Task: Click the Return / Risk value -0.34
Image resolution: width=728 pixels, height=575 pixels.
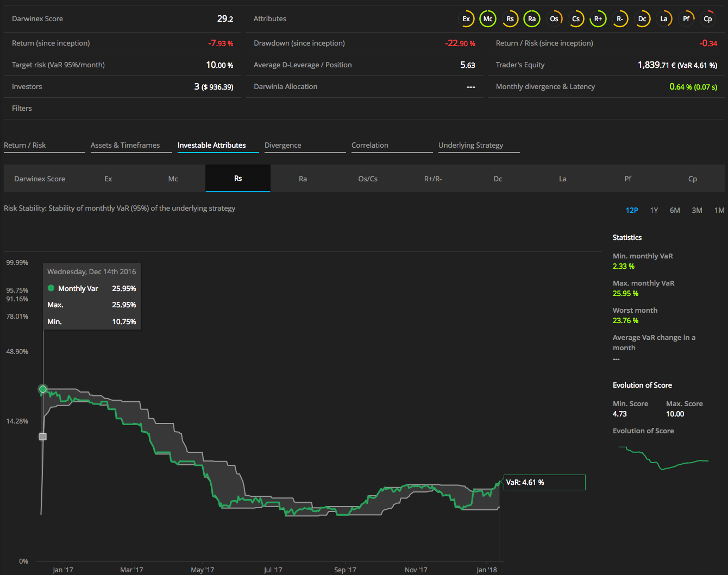Action: pyautogui.click(x=708, y=43)
